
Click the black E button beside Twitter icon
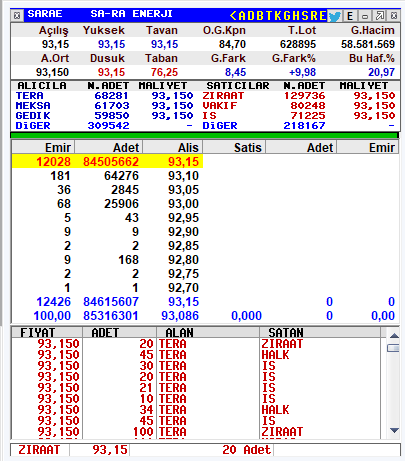(x=350, y=16)
